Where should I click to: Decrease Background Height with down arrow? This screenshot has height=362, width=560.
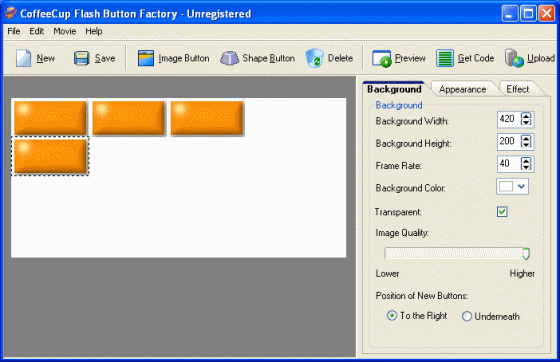click(526, 145)
